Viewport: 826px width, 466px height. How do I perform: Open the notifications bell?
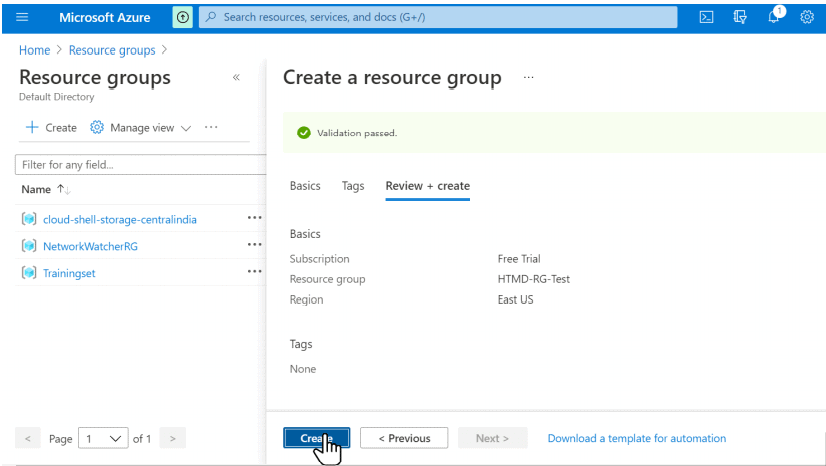(773, 17)
